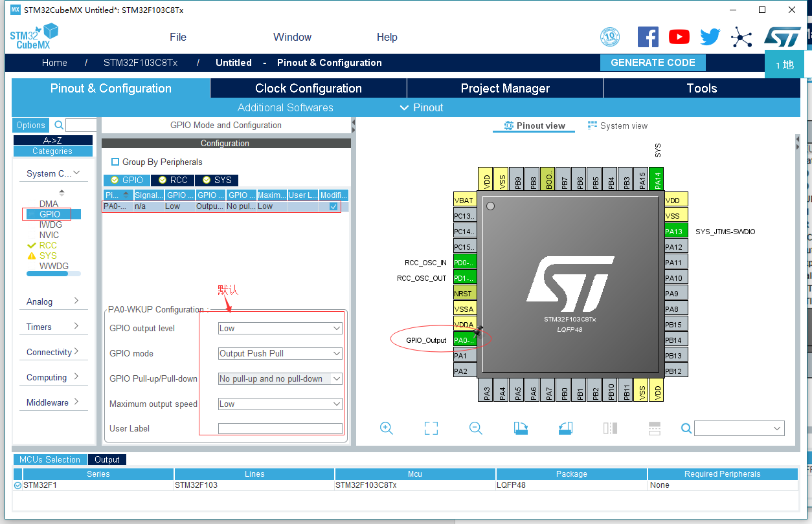
Task: Rotate the chip counter-clockwise via the rotate icon
Action: click(565, 428)
